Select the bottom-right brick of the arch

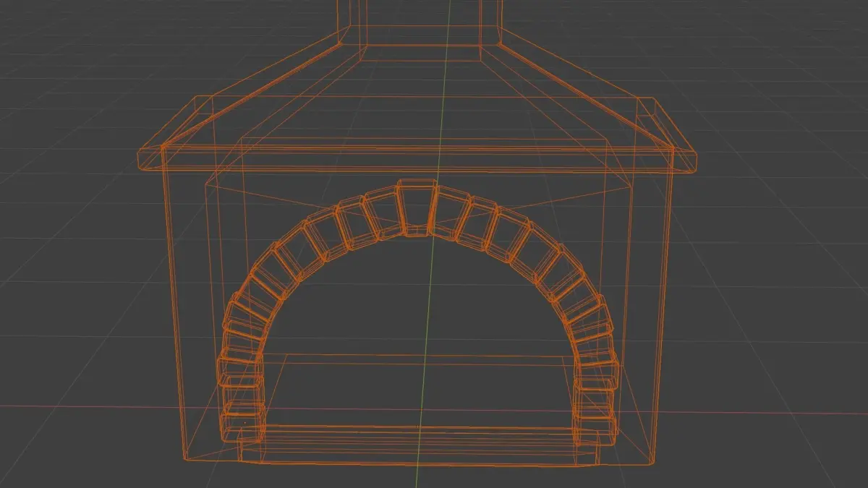pyautogui.click(x=595, y=425)
